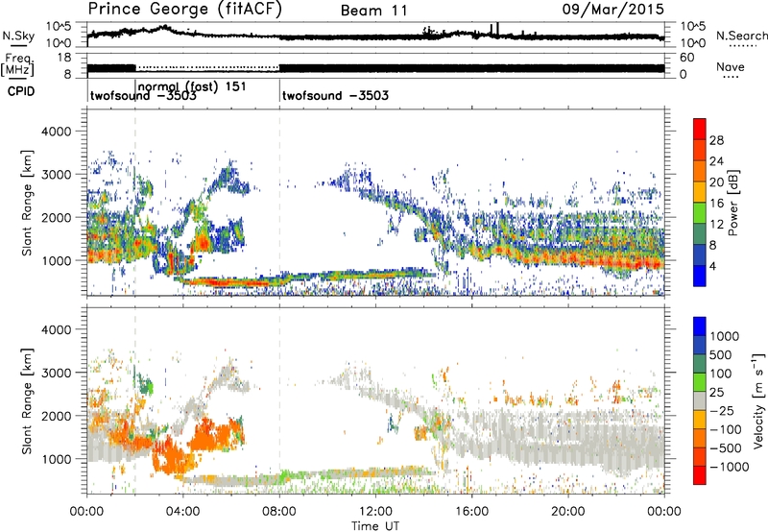Select the "500" value on Velocity scale
The width and height of the screenshot is (768, 532).
coord(721,354)
